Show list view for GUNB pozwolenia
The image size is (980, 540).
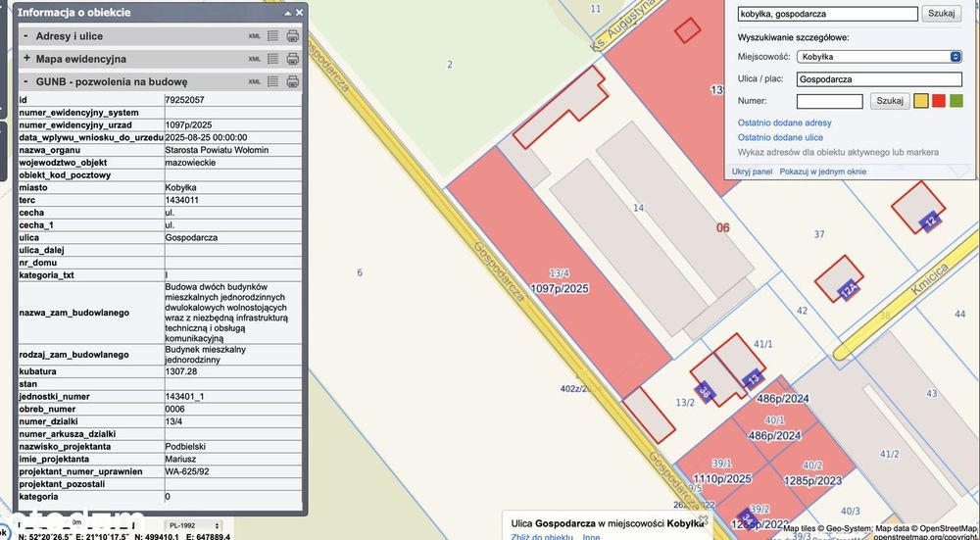(272, 81)
